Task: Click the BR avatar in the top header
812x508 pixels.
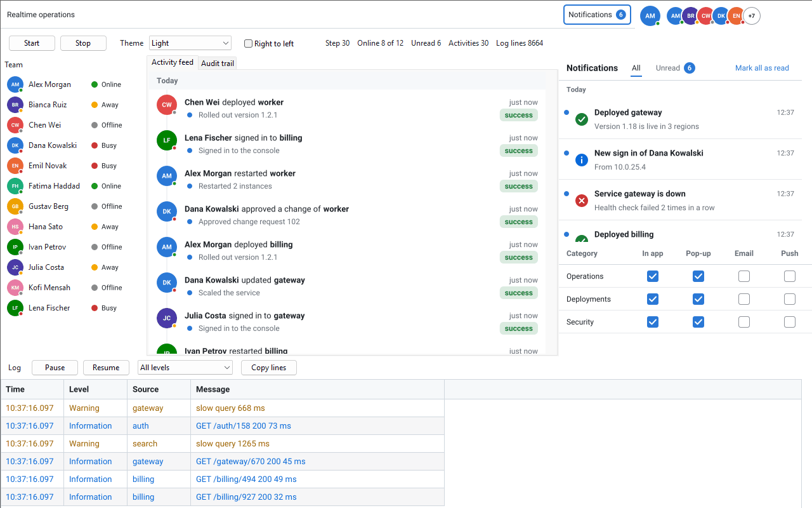Action: (x=691, y=16)
